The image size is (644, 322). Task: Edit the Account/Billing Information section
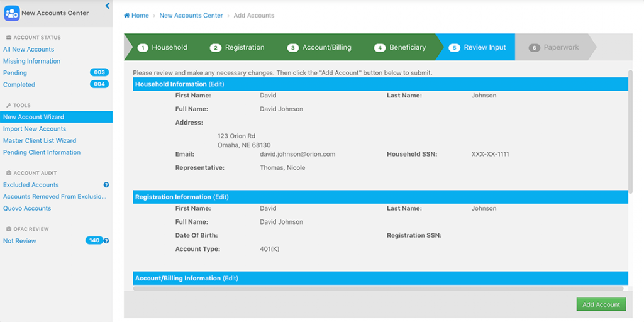click(230, 279)
